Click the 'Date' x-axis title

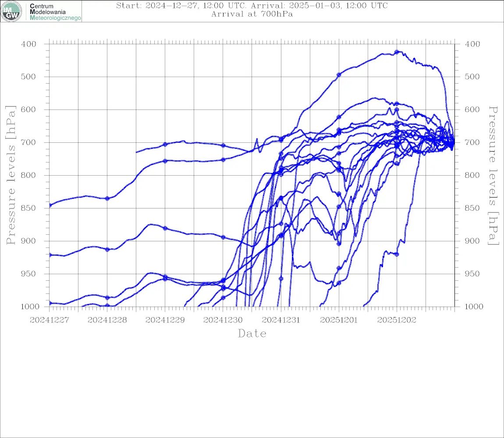click(252, 333)
